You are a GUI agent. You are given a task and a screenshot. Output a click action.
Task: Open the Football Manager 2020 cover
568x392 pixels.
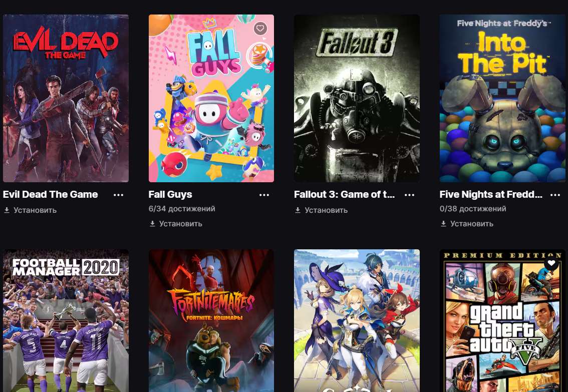[x=66, y=321]
